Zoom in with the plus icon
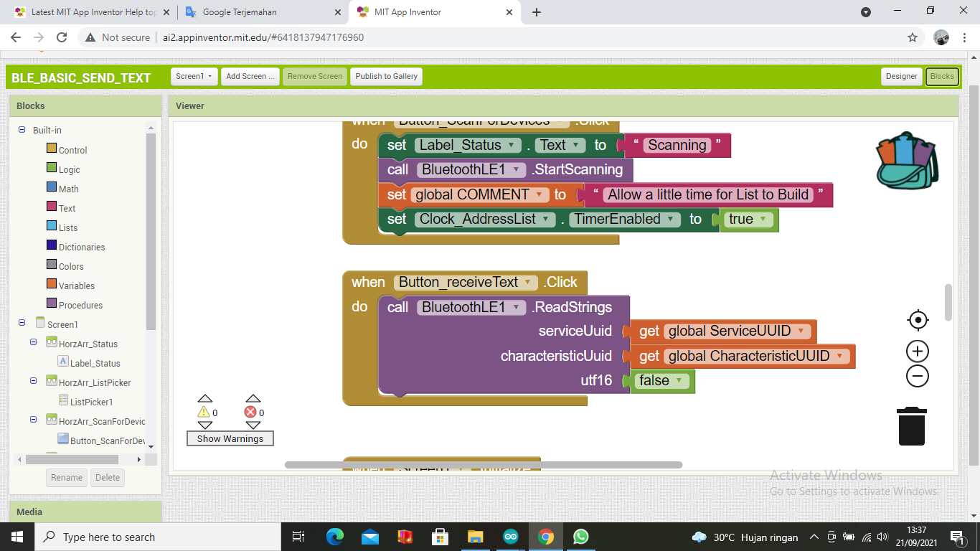This screenshot has width=980, height=551. click(x=917, y=352)
